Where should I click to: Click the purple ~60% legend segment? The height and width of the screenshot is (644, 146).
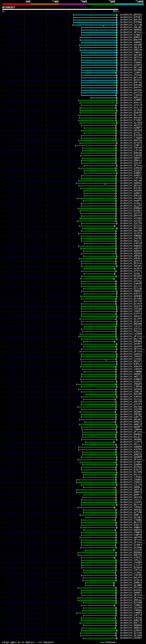(73, 4)
